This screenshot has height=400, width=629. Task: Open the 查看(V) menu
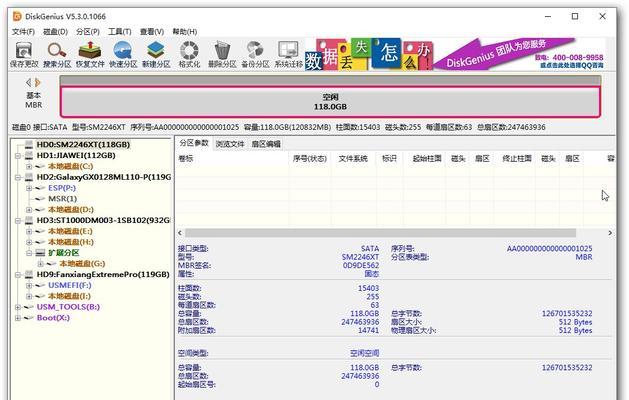pyautogui.click(x=152, y=32)
